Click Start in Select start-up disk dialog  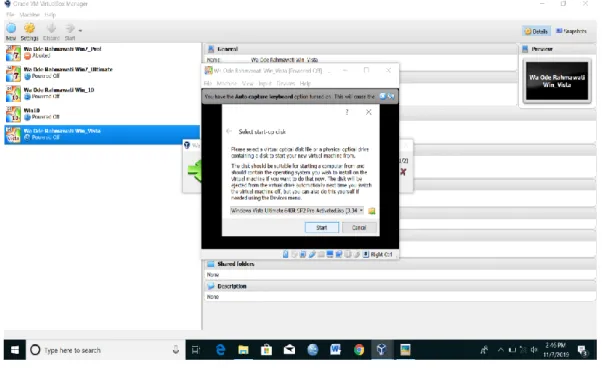[x=322, y=227]
